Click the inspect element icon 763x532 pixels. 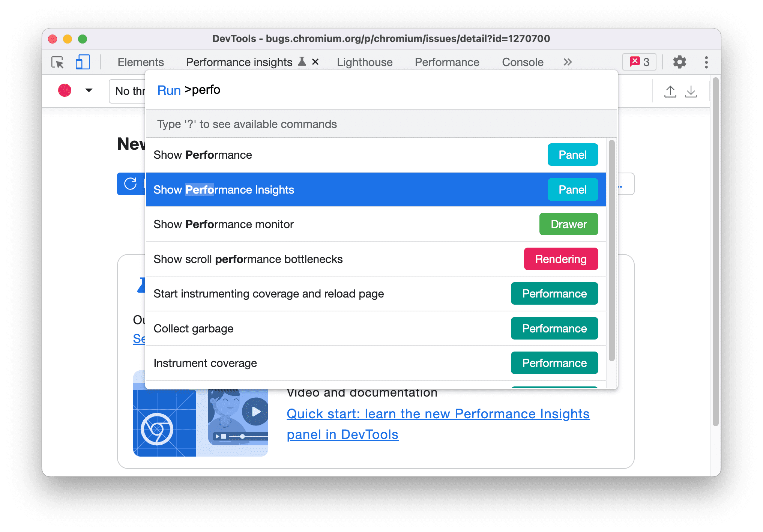[58, 62]
